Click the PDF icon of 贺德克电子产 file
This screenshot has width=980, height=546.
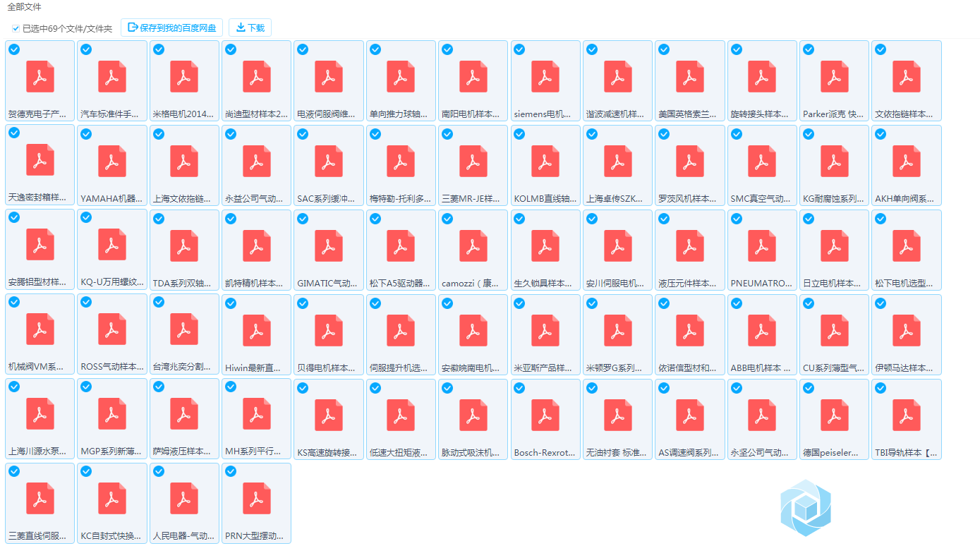pos(40,76)
